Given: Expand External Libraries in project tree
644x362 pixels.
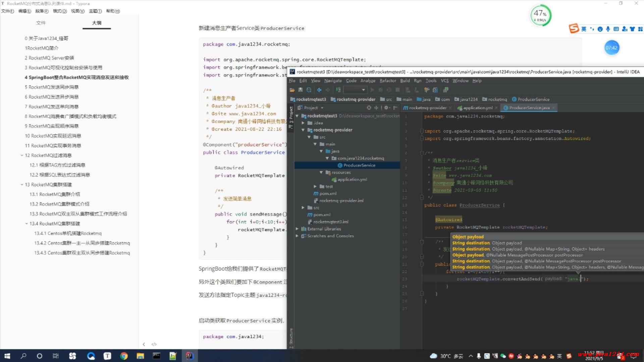Looking at the screenshot, I should 297,229.
